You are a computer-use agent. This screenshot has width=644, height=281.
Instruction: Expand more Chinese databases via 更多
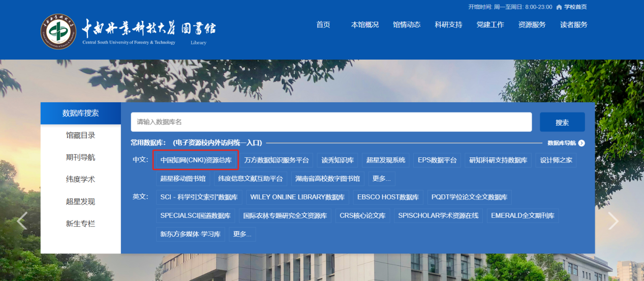click(x=381, y=179)
